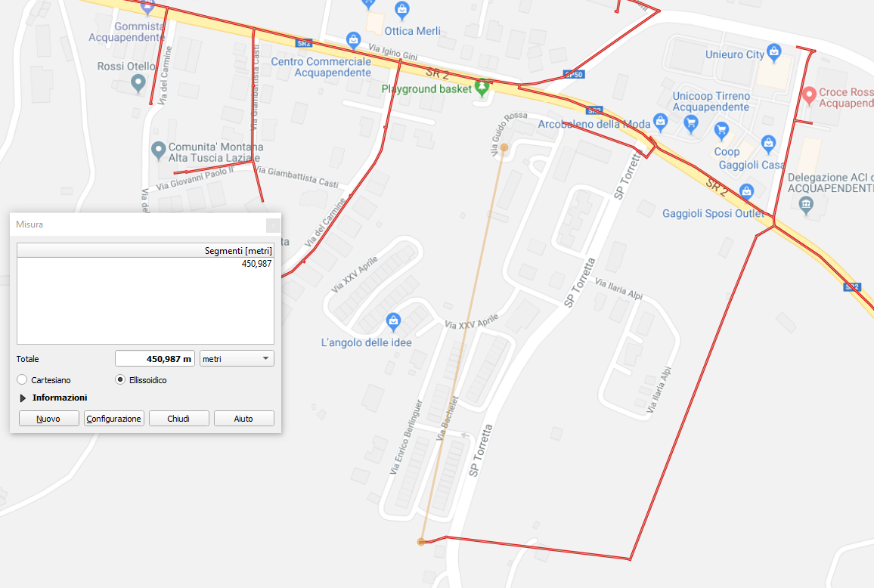Click the Centro Commerciale Acquapendente shop marker
Screen dimensions: 874x588
(x=353, y=39)
